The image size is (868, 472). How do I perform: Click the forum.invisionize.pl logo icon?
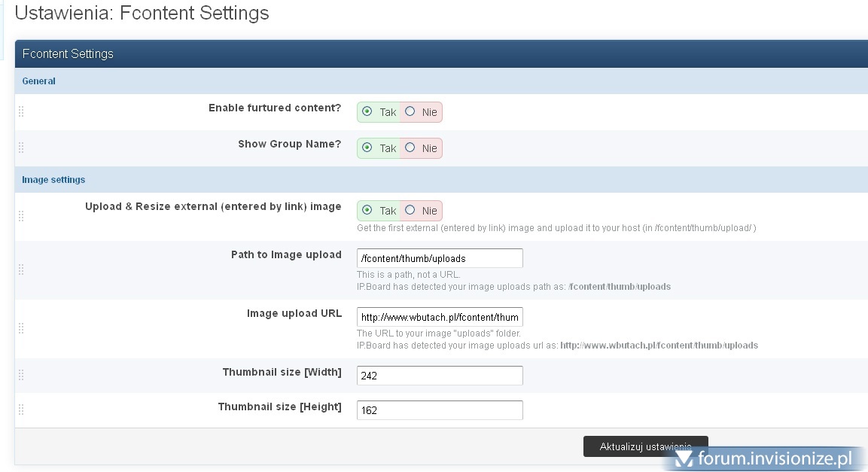(684, 458)
